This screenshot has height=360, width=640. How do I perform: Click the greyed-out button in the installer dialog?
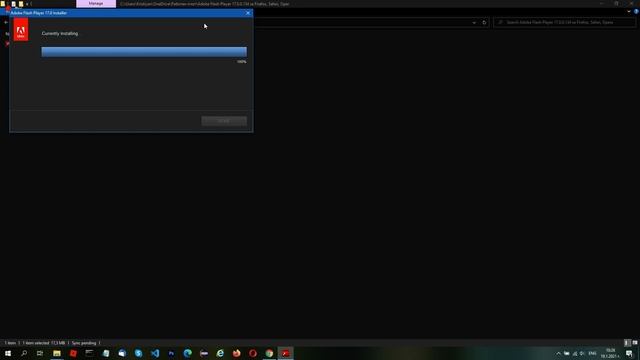(224, 121)
